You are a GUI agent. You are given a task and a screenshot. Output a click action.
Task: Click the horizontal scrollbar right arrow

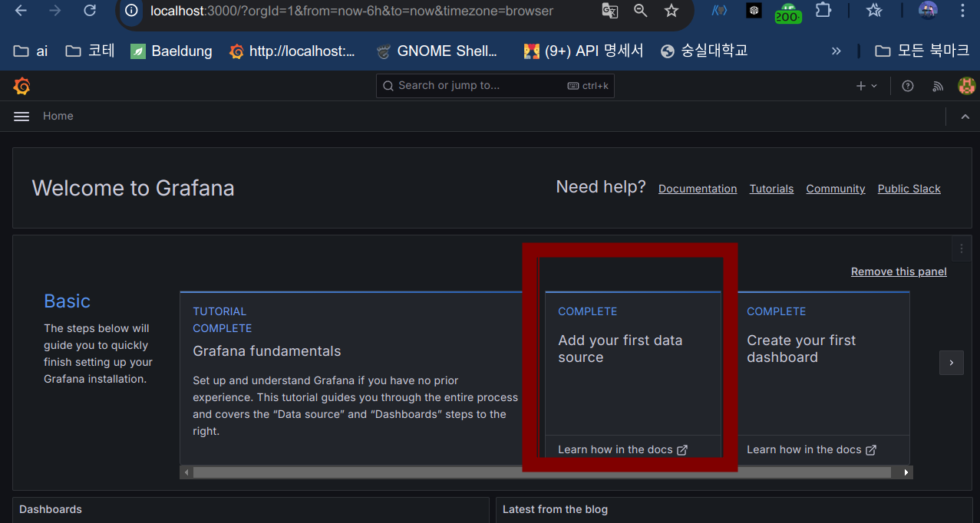pos(906,472)
